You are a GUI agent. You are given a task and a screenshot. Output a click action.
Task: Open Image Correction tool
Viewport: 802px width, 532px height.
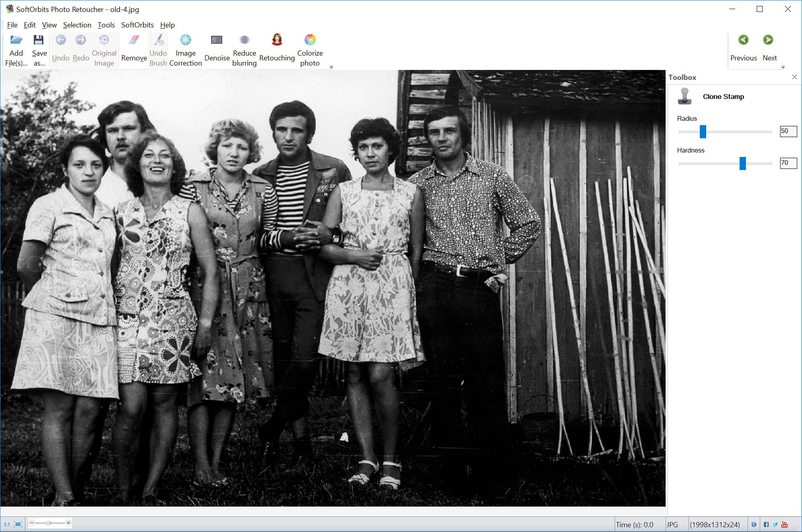pyautogui.click(x=185, y=49)
